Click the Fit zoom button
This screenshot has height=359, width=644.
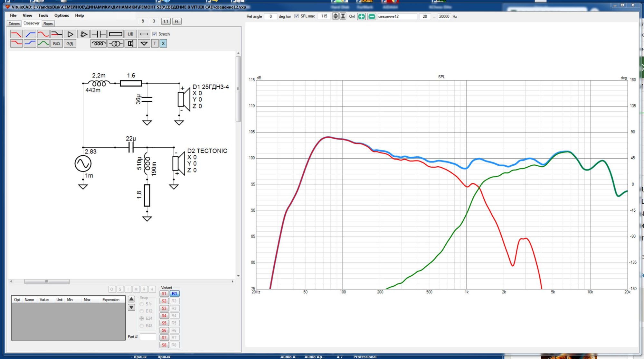pyautogui.click(x=176, y=22)
